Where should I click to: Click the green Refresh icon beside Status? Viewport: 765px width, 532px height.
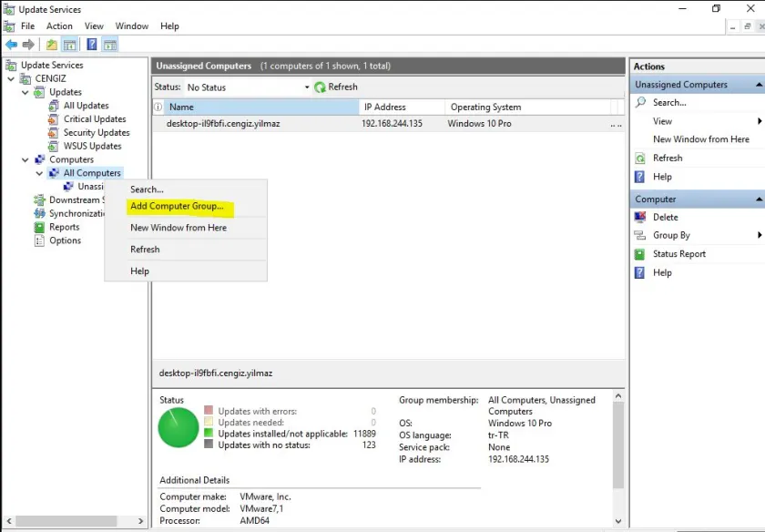click(x=321, y=87)
